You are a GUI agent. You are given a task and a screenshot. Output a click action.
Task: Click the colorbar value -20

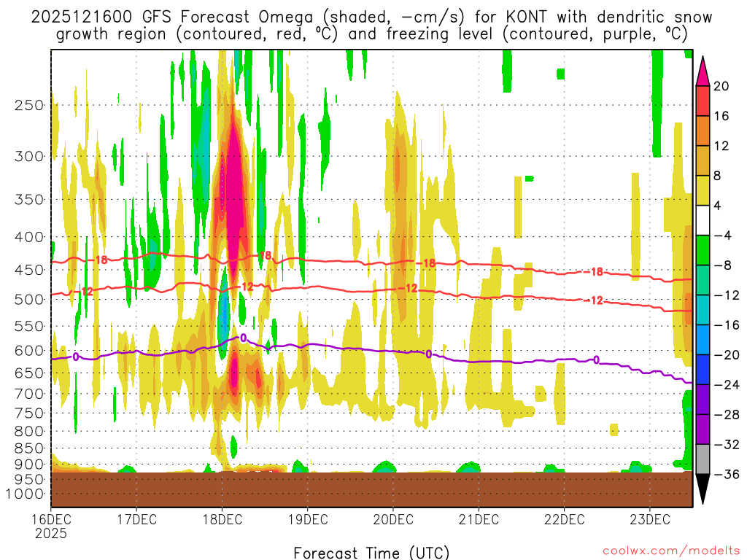[x=727, y=355]
